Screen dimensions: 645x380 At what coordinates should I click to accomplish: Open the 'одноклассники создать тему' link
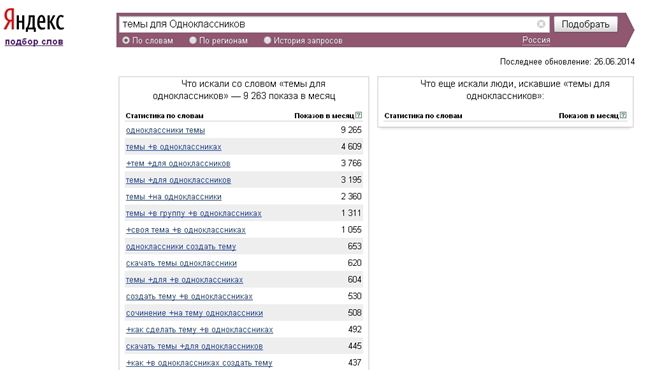(181, 247)
